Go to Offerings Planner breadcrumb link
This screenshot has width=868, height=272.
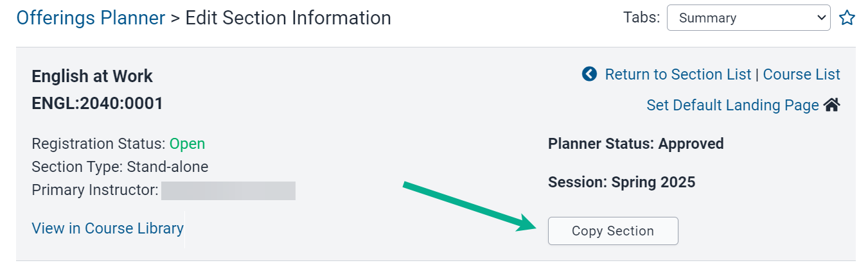(x=91, y=18)
